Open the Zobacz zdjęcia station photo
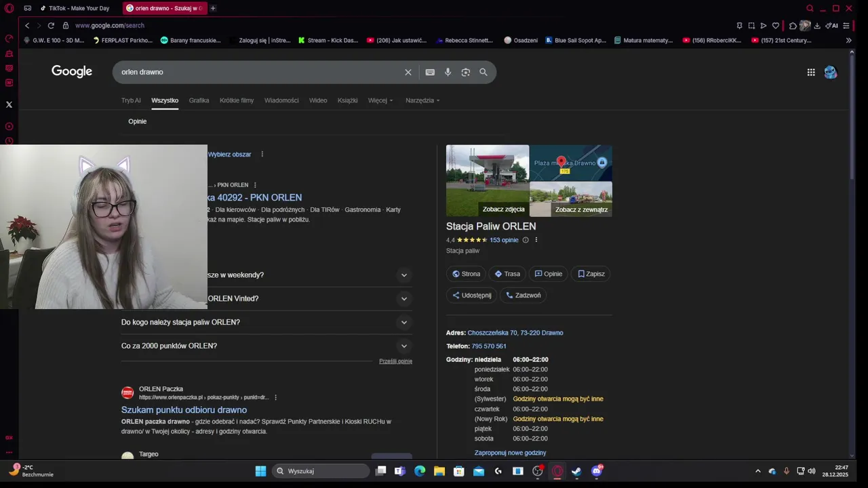868x488 pixels. click(x=488, y=180)
